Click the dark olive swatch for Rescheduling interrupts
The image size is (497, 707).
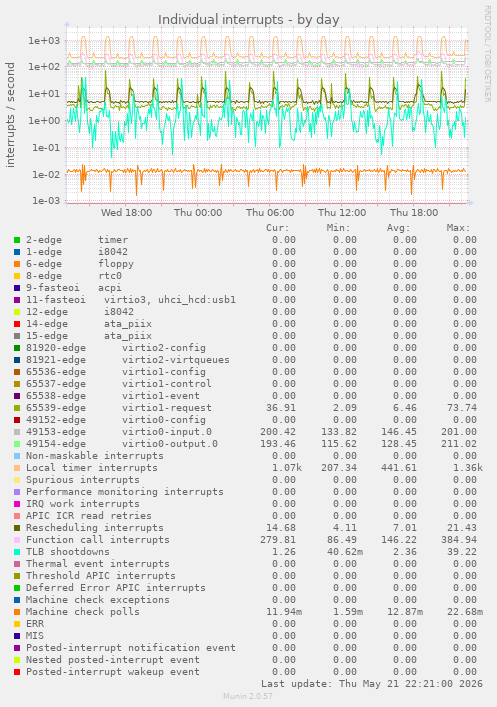click(17, 528)
